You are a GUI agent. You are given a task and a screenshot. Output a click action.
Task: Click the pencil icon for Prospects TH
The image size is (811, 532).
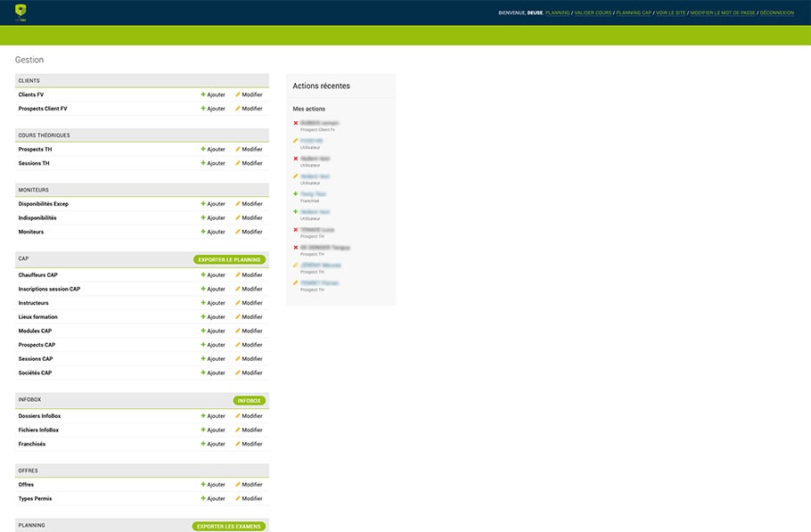click(x=238, y=150)
